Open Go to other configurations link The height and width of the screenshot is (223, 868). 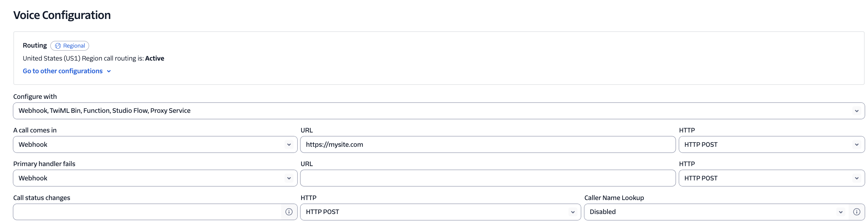(x=63, y=71)
